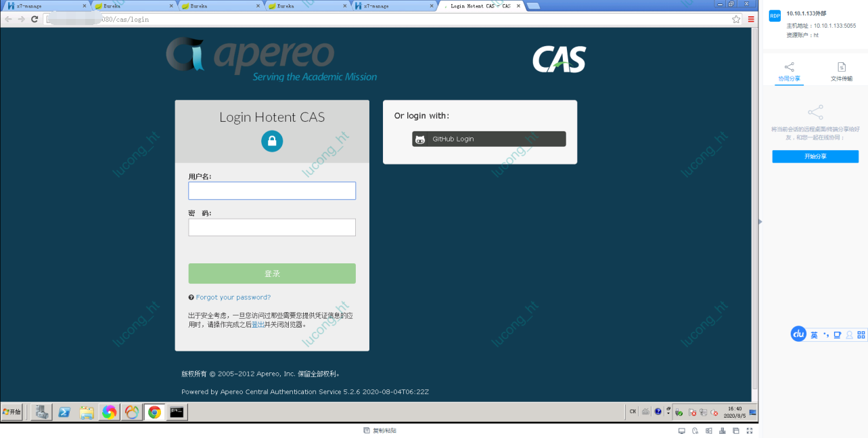Open the 开始 Start menu
The height and width of the screenshot is (438, 868).
coord(12,412)
